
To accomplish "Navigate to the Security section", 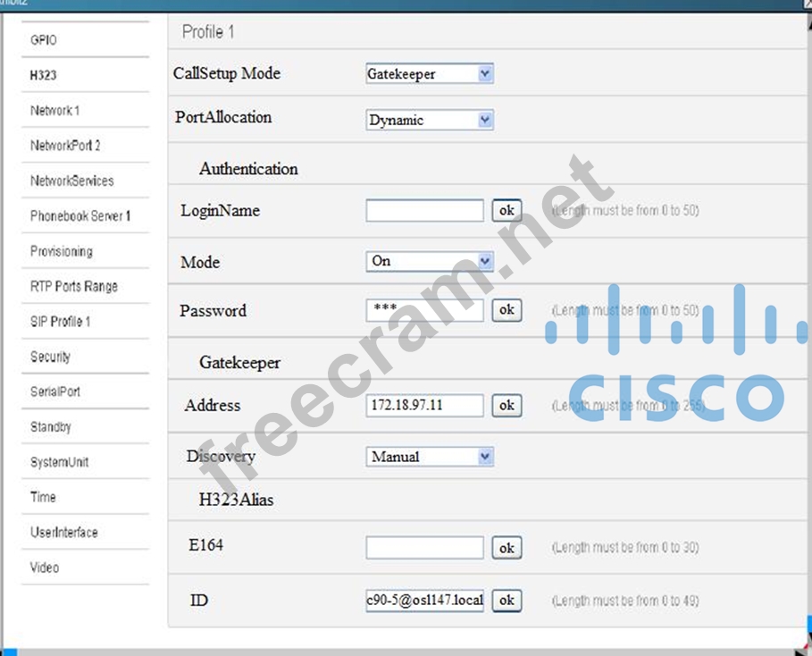I will click(50, 357).
